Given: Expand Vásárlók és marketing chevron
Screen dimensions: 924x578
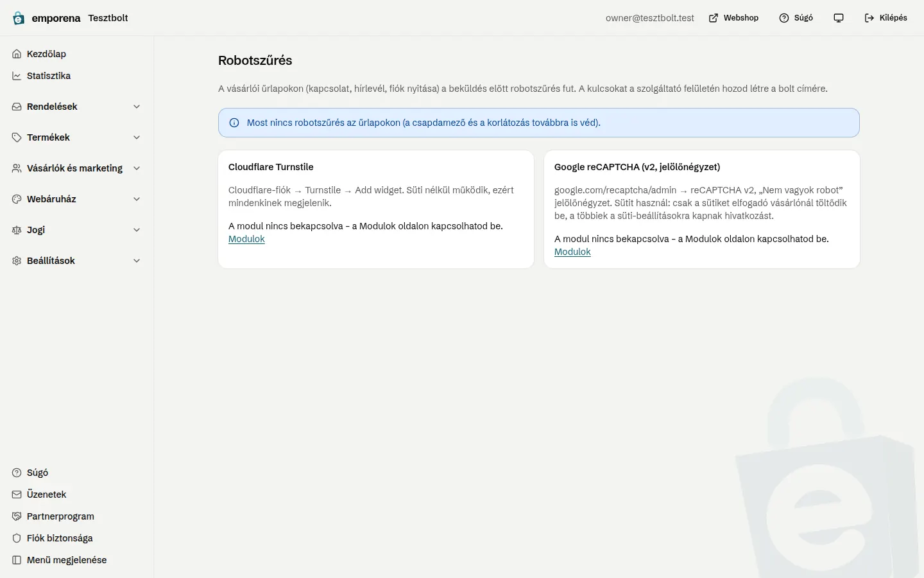Looking at the screenshot, I should coord(137,168).
